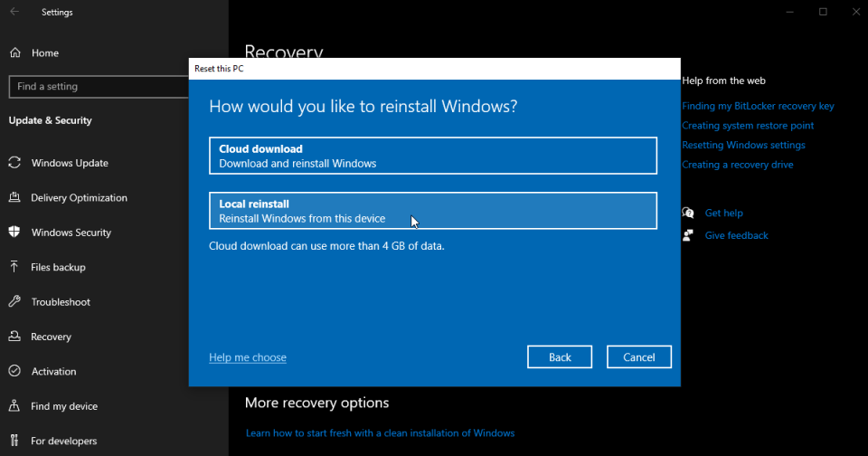Click the Windows Security shield icon
This screenshot has height=456, width=868.
tap(15, 233)
